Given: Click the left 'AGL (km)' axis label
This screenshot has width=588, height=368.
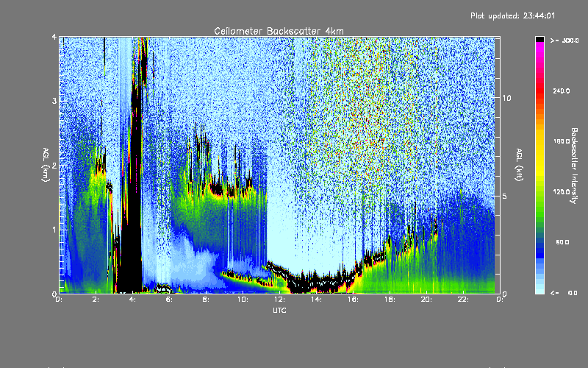Looking at the screenshot, I should 46,165.
